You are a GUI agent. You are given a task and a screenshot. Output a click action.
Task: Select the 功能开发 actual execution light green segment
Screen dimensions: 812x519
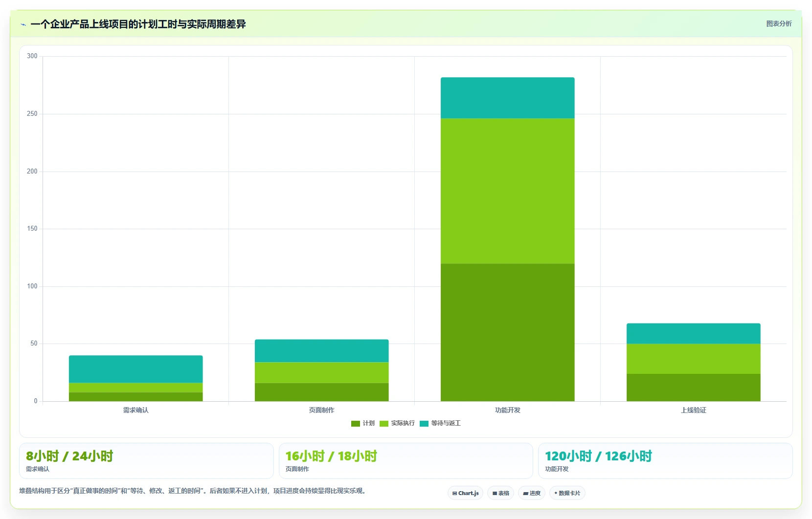pyautogui.click(x=508, y=191)
